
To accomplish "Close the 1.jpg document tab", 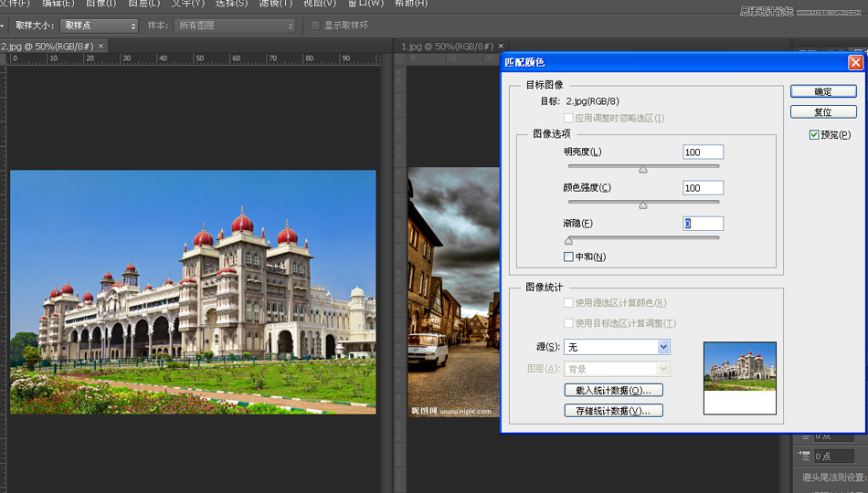I will [x=500, y=46].
